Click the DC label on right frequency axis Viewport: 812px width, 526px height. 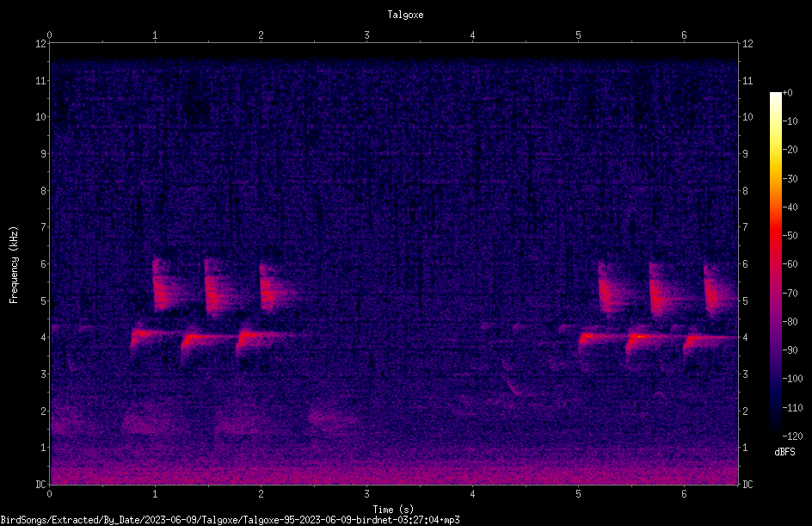point(747,485)
